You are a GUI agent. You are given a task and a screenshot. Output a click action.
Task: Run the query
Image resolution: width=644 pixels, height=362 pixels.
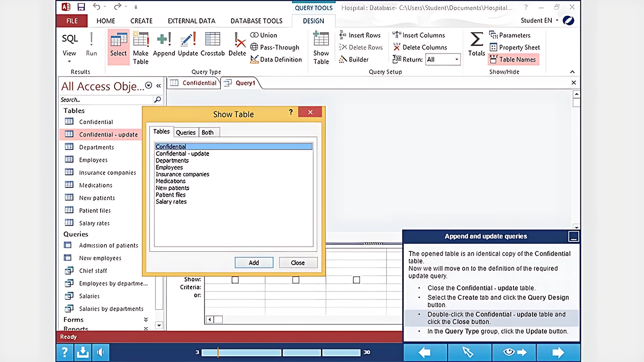(91, 45)
